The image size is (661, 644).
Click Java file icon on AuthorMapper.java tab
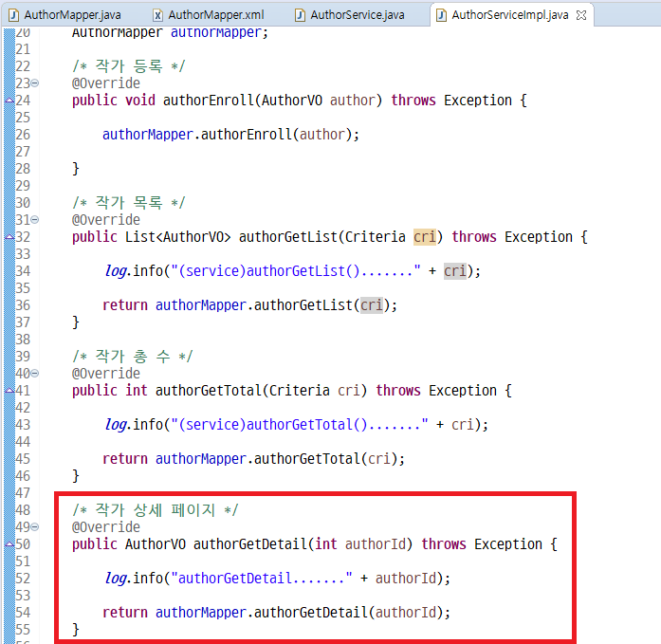tap(14, 15)
